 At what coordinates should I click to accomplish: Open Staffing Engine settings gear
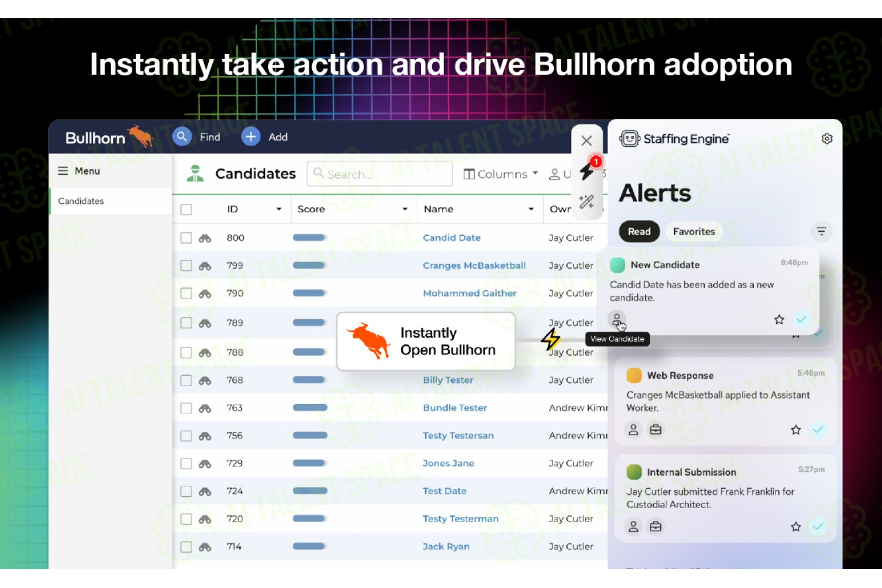pyautogui.click(x=827, y=139)
